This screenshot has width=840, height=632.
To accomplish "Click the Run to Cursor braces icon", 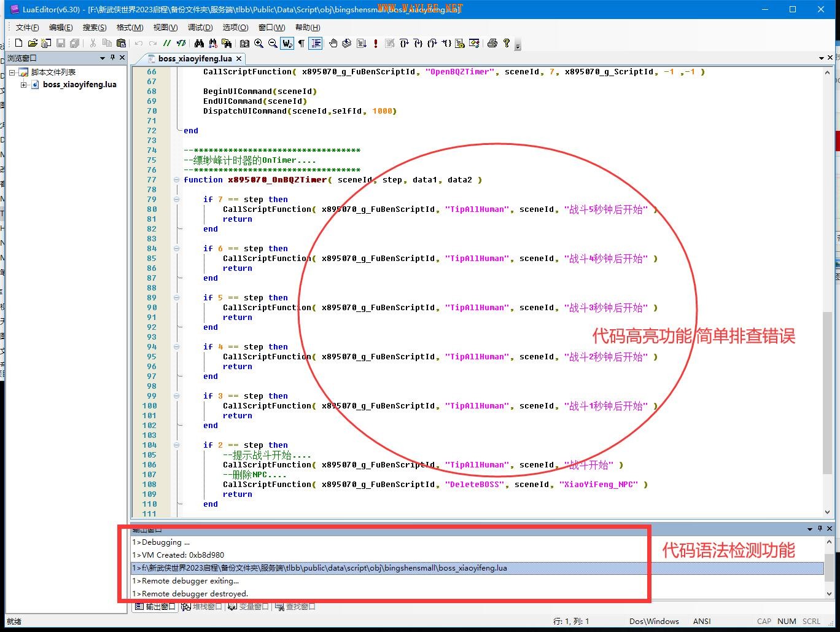I will pos(446,43).
